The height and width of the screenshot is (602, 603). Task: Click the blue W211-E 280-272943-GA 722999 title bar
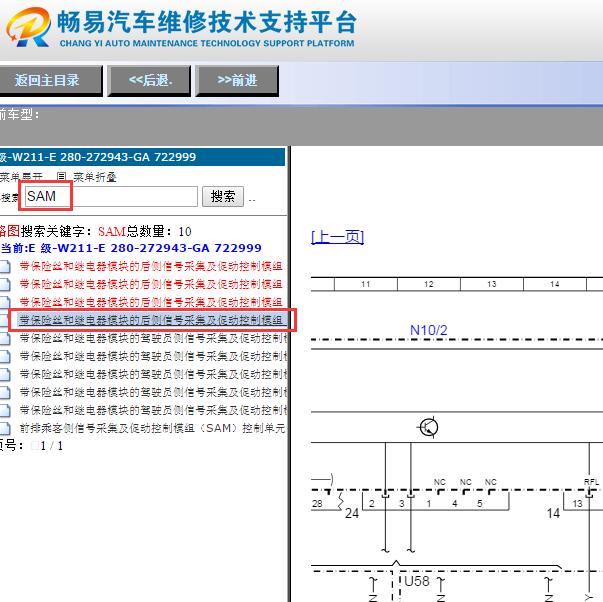click(142, 157)
